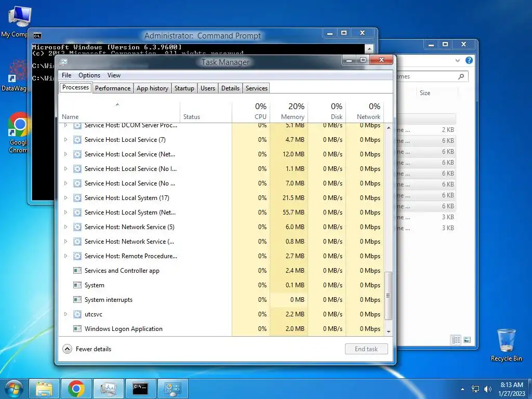Open the Control Panel taskbar icon
Screen dimensions: 532x399
(x=172, y=389)
